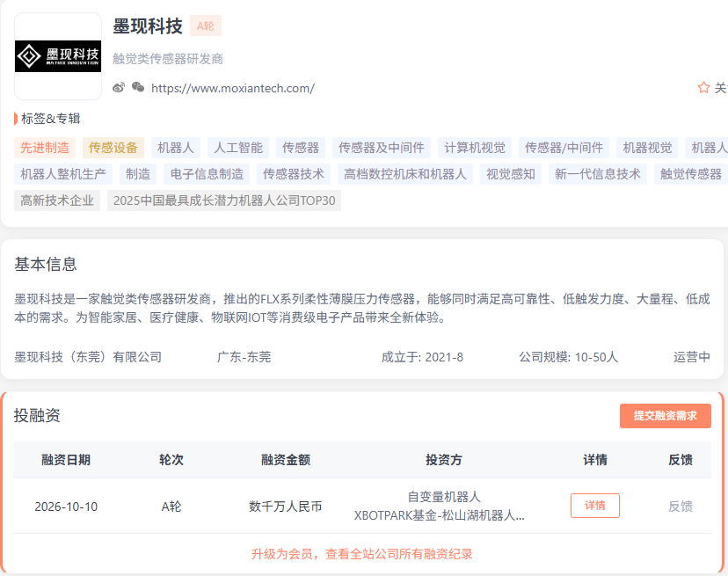Image resolution: width=728 pixels, height=576 pixels.
Task: Open the 人工智能 tag
Action: [238, 148]
